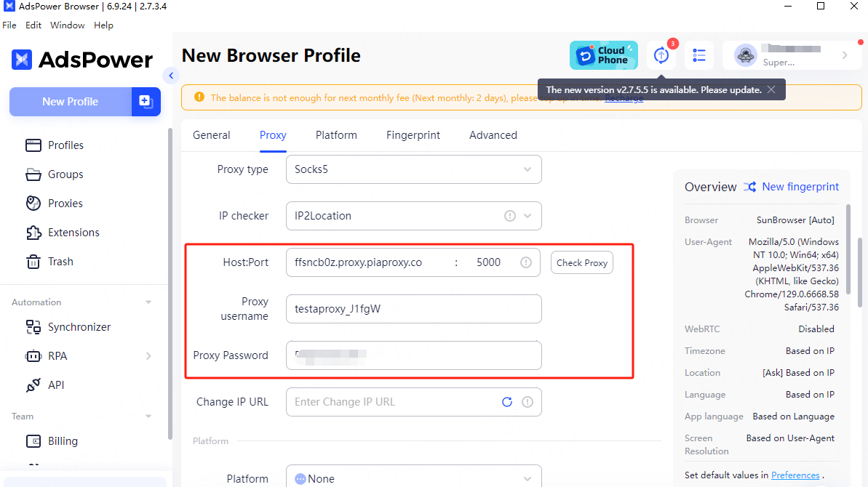Click the Proxy username input field

[413, 309]
